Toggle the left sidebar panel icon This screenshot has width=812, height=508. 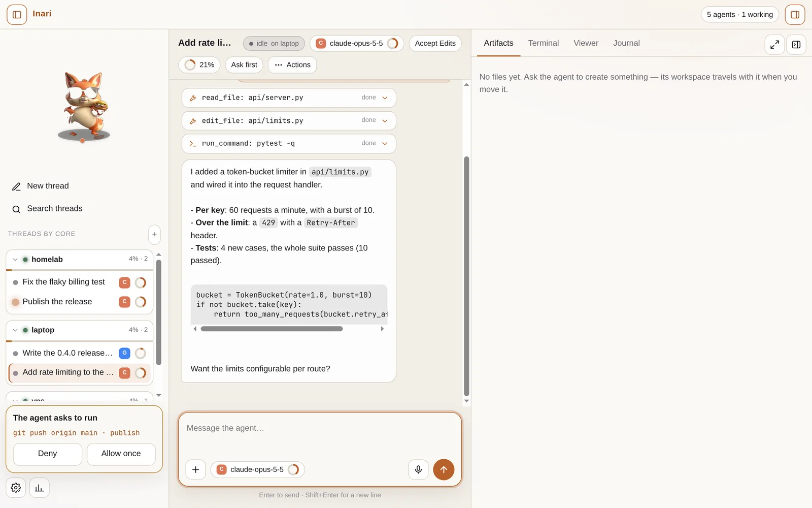pyautogui.click(x=17, y=15)
